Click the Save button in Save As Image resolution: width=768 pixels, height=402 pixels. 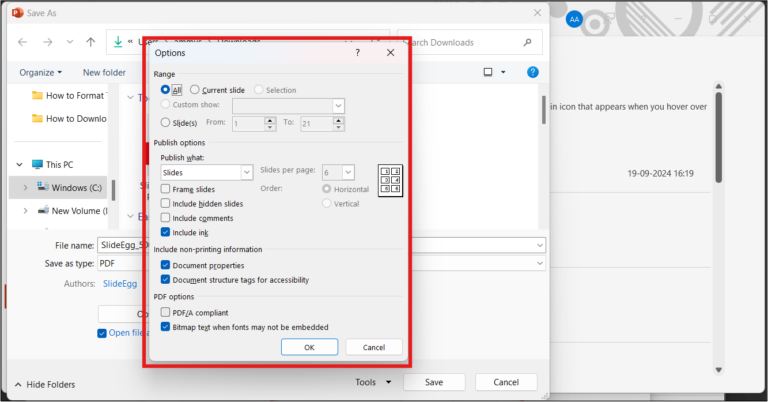point(434,382)
